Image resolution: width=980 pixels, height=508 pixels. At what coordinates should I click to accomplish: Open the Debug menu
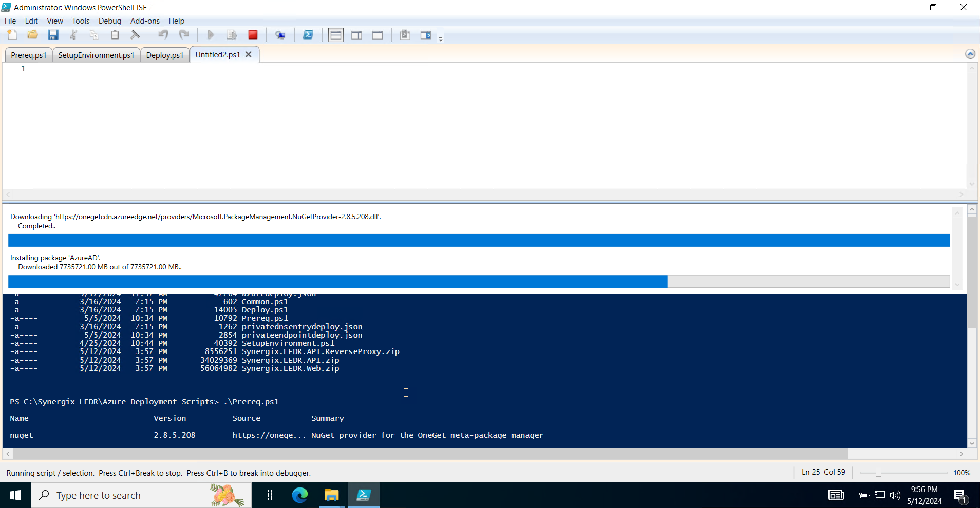coord(110,21)
